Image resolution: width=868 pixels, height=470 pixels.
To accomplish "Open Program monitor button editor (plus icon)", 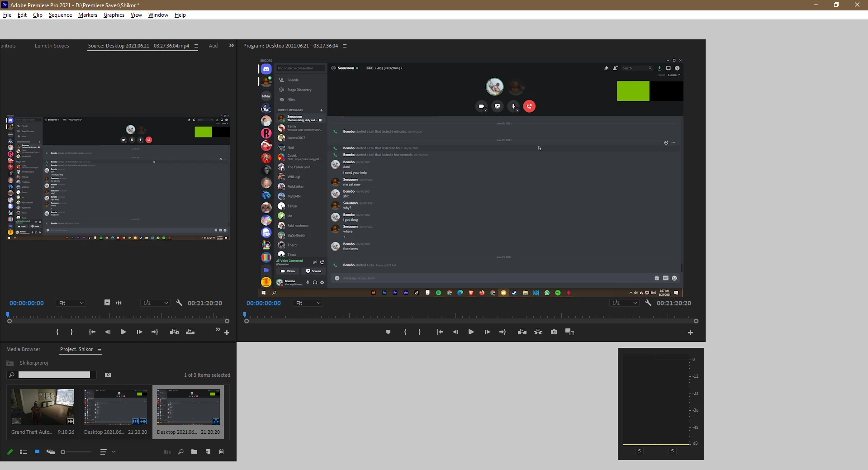I will [x=690, y=333].
